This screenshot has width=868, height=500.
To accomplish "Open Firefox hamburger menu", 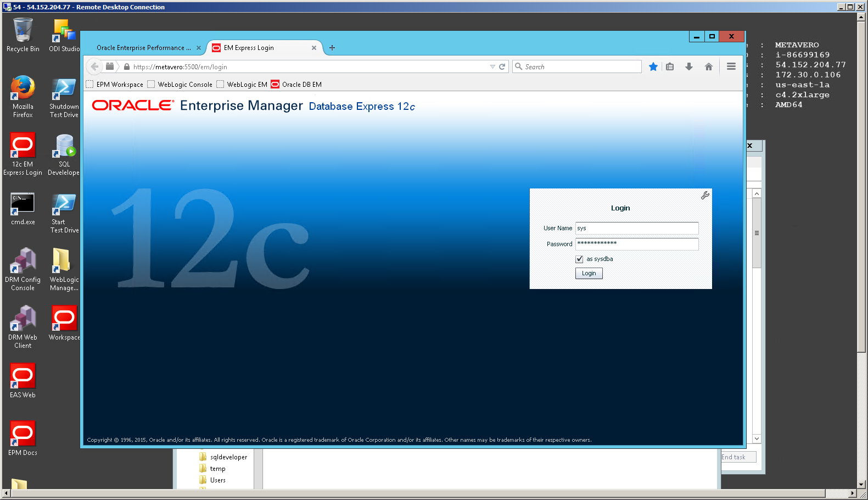I will [731, 66].
